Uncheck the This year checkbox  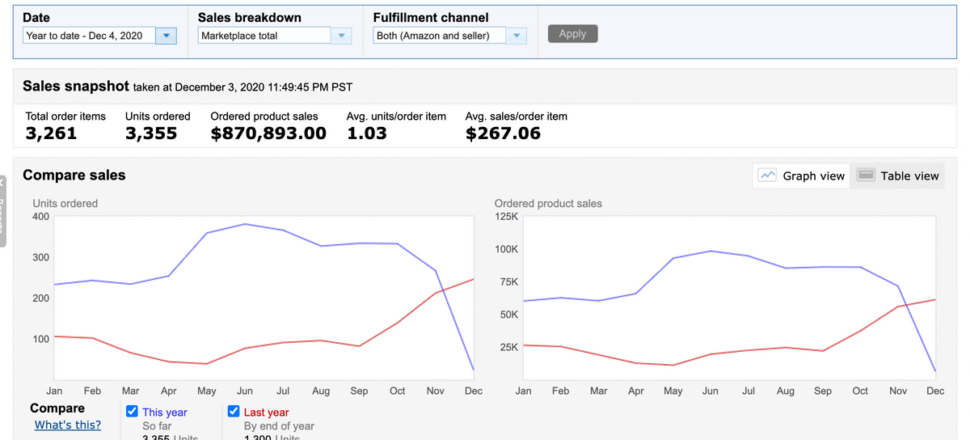click(x=133, y=411)
